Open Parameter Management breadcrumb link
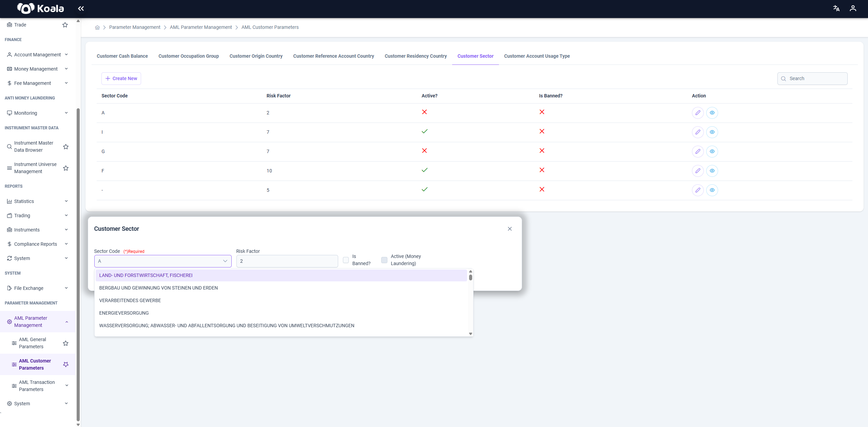The width and height of the screenshot is (868, 427). (x=135, y=27)
